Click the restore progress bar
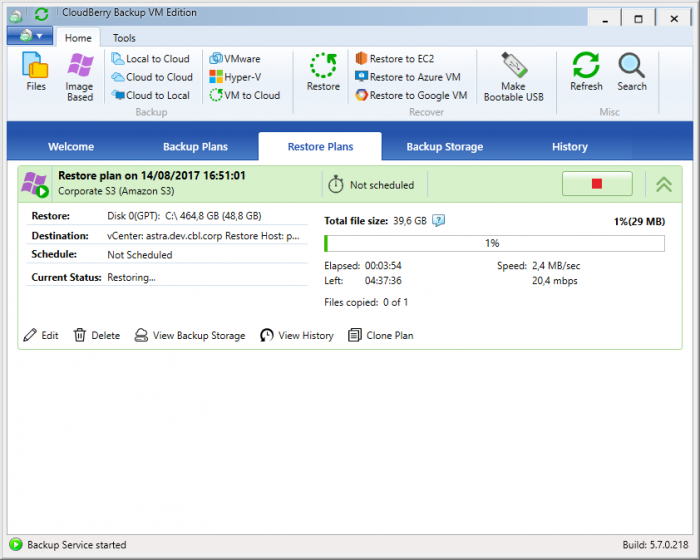This screenshot has width=700, height=560. pyautogui.click(x=494, y=243)
